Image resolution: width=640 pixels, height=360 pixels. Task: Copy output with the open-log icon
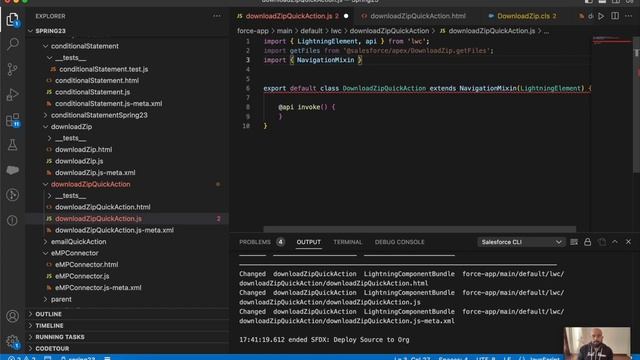(x=602, y=242)
